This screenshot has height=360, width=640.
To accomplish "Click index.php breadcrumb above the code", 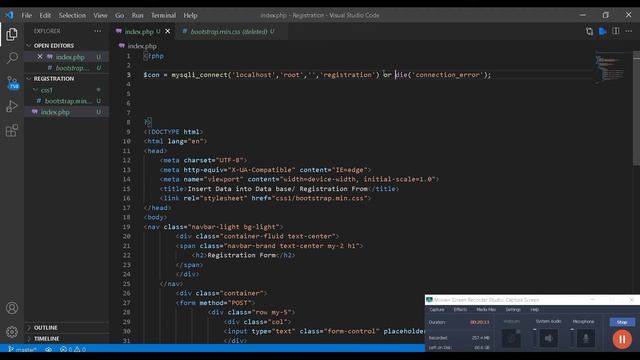I will [x=142, y=46].
